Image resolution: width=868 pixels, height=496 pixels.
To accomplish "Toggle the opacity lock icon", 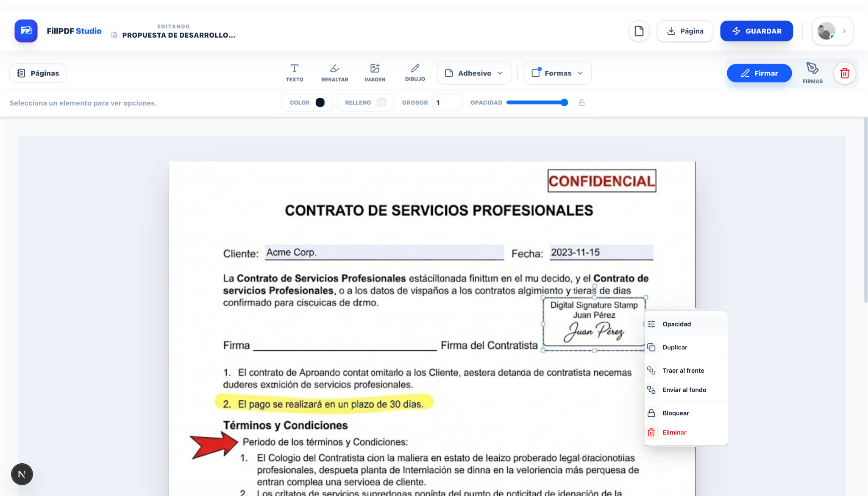I will 581,102.
